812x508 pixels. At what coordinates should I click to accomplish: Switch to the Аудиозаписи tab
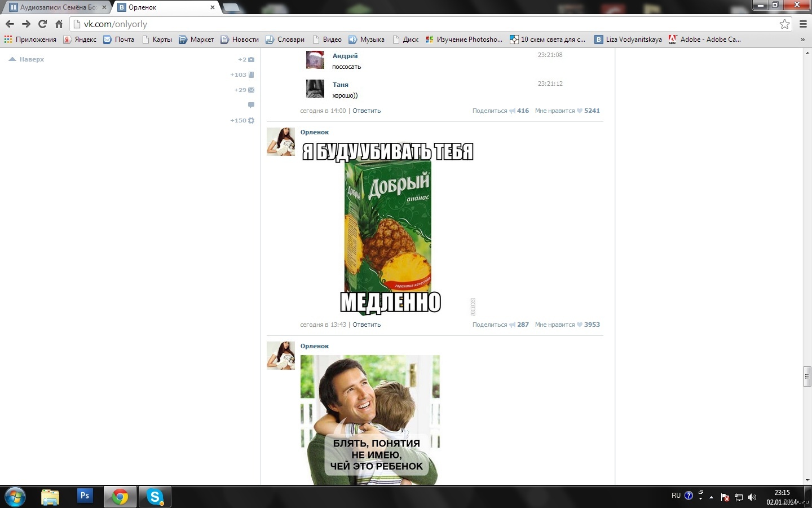(56, 7)
